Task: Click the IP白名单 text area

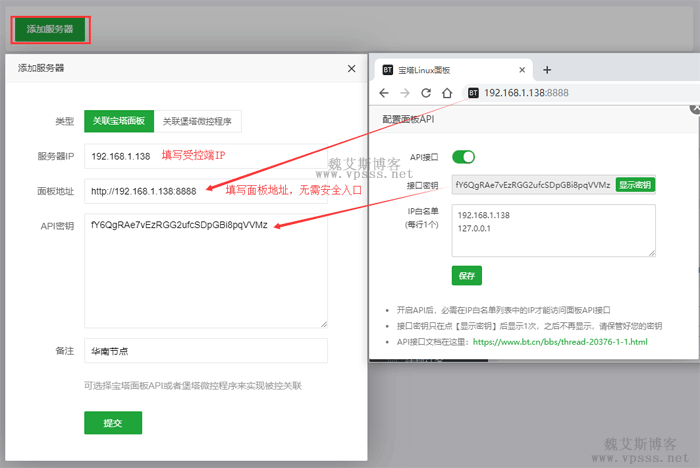Action: [553, 231]
